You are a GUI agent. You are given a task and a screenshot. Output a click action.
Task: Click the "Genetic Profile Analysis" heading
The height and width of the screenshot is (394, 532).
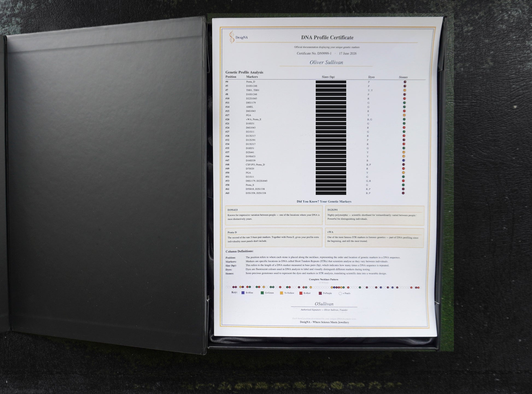(244, 72)
